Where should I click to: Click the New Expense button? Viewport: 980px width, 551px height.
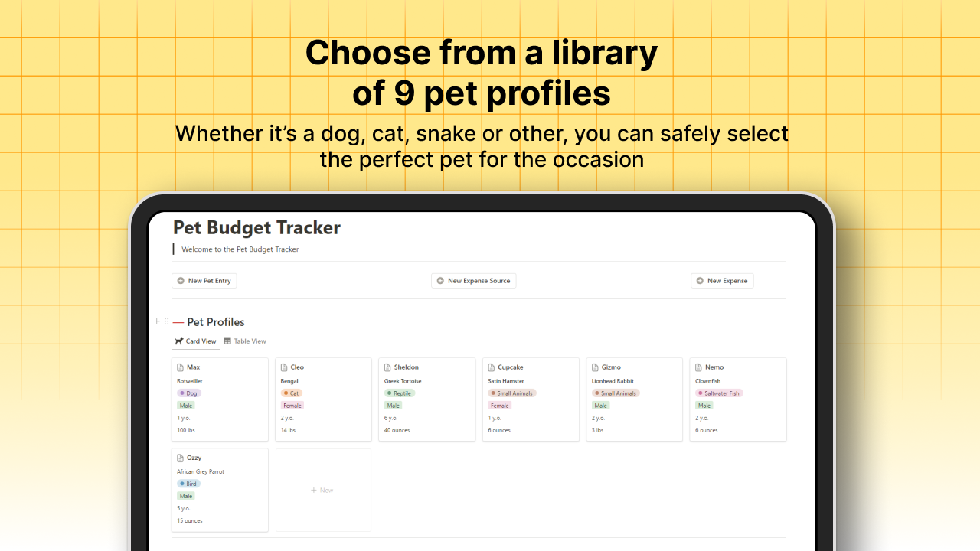coord(721,280)
